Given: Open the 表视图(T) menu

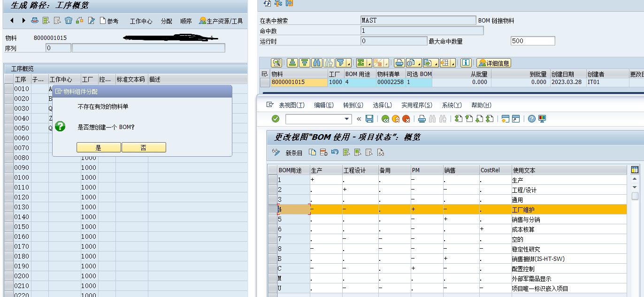Looking at the screenshot, I should pos(291,105).
